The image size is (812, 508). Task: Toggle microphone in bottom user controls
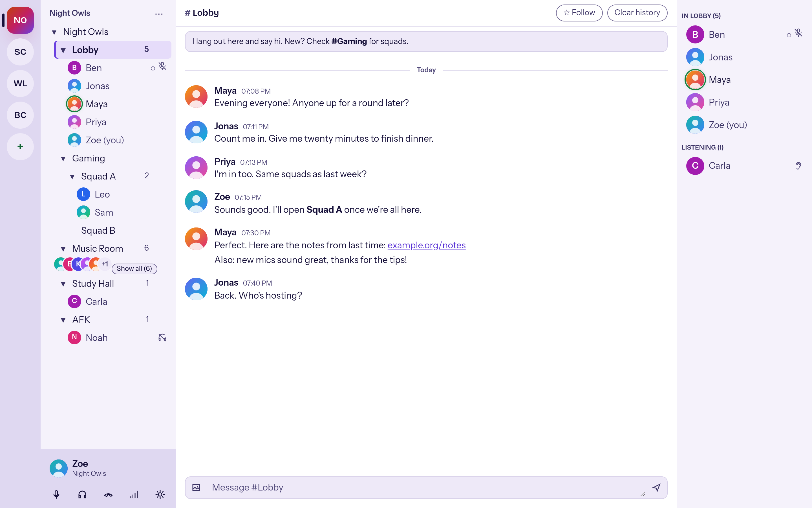click(x=56, y=494)
